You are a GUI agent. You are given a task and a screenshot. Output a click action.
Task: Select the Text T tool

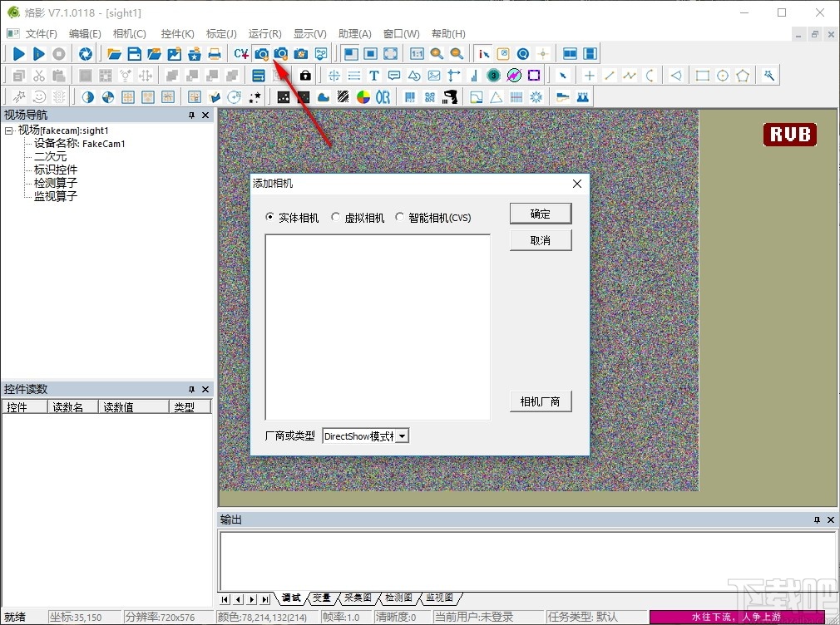[374, 76]
